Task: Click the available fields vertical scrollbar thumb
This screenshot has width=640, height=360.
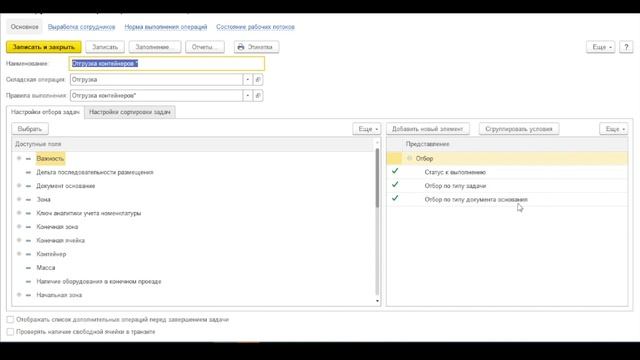Action: tap(377, 178)
